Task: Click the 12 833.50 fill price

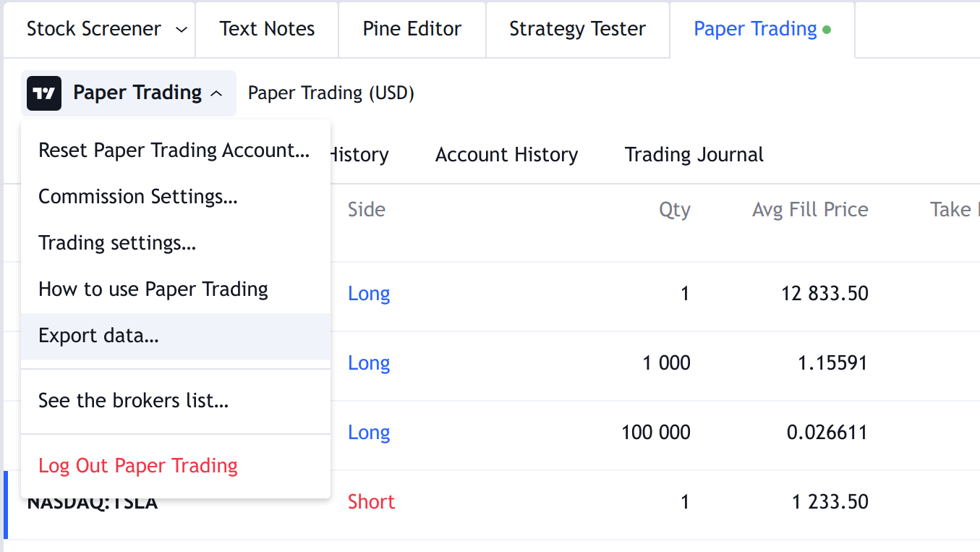Action: coord(825,294)
